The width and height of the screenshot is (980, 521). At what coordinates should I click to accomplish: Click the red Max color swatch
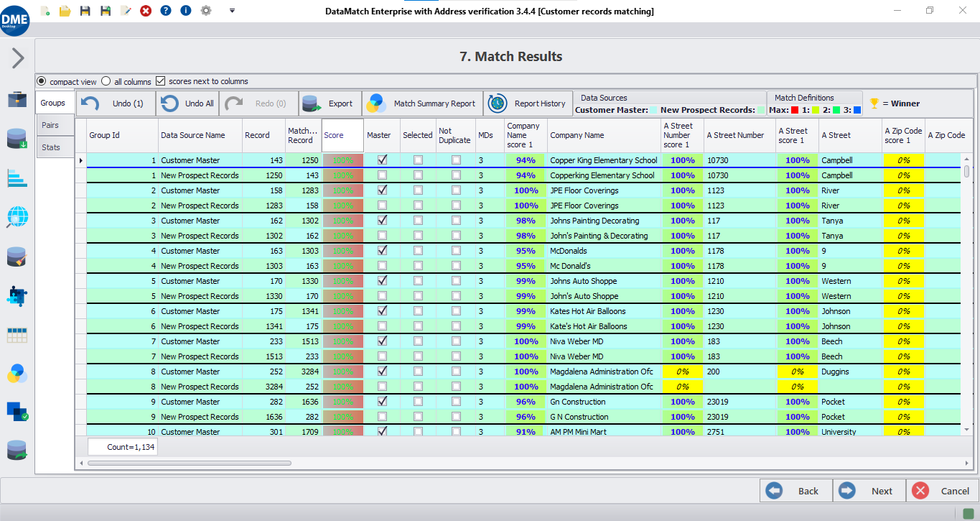[x=795, y=110]
